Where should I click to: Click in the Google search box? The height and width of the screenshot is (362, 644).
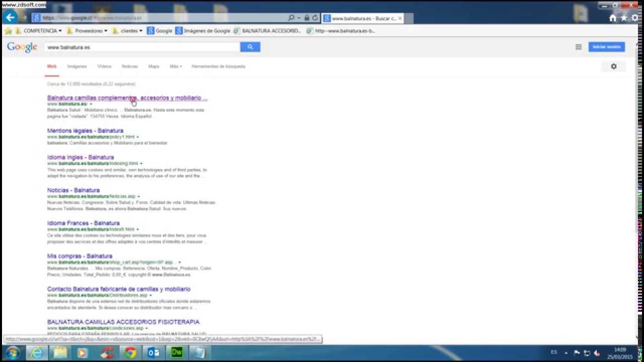coord(141,47)
